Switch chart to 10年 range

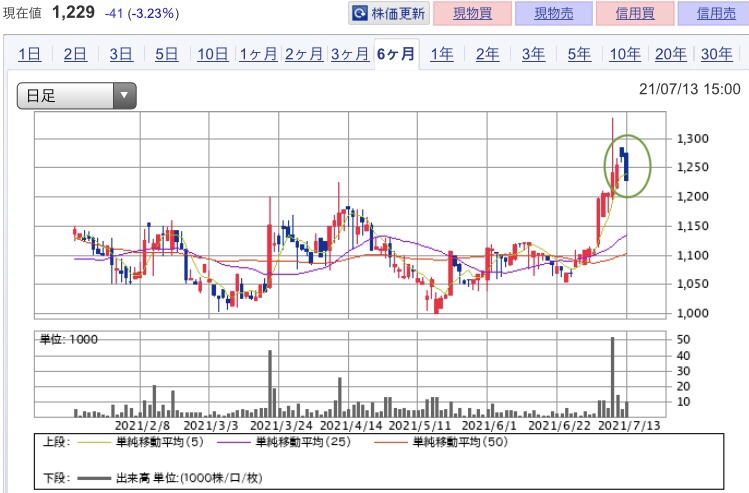click(x=625, y=54)
